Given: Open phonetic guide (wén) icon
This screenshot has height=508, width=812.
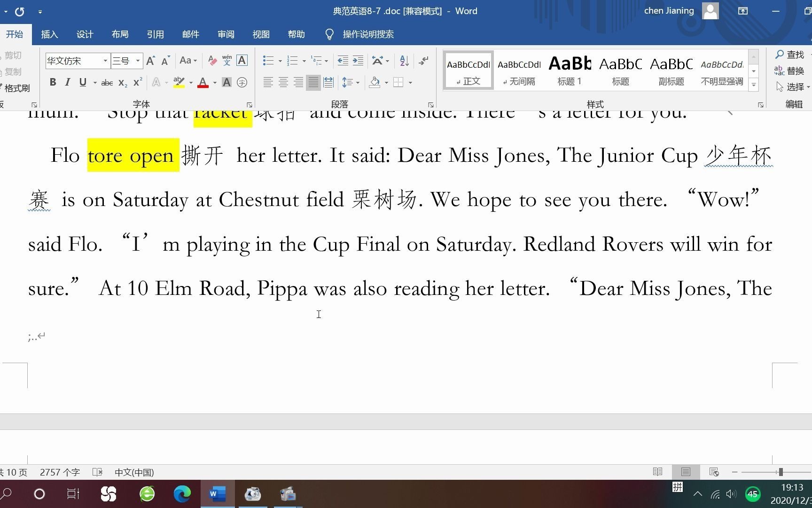Looking at the screenshot, I should tap(227, 61).
